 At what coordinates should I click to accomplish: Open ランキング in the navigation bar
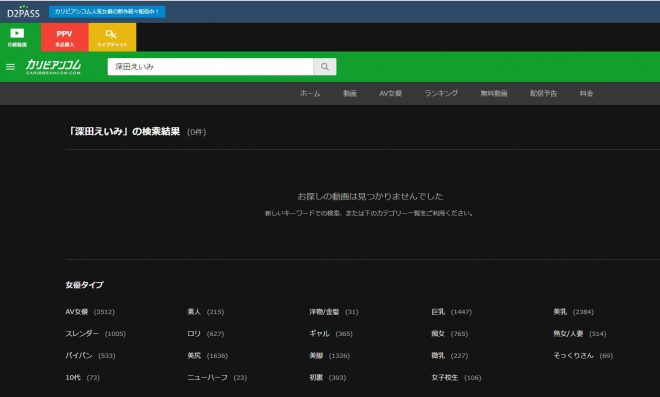point(441,93)
